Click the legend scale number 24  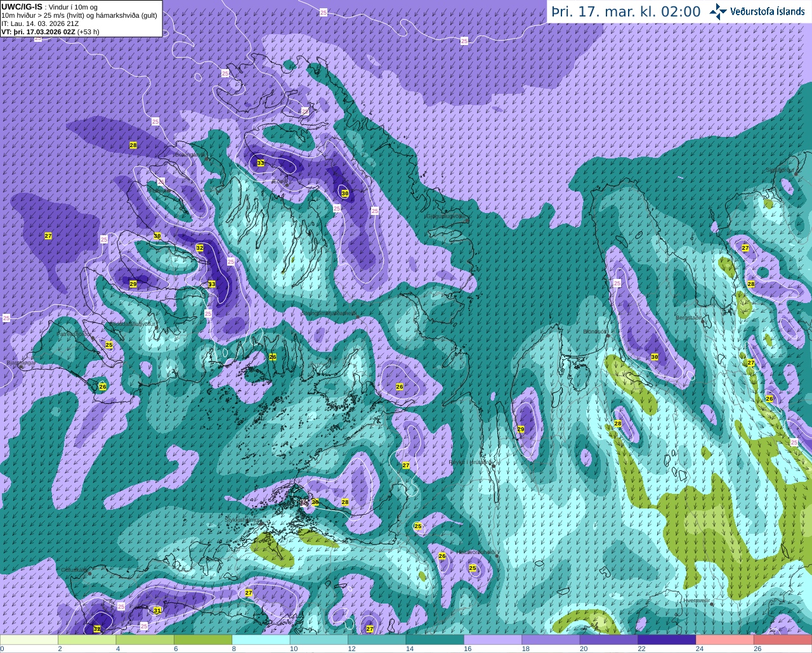tap(700, 649)
